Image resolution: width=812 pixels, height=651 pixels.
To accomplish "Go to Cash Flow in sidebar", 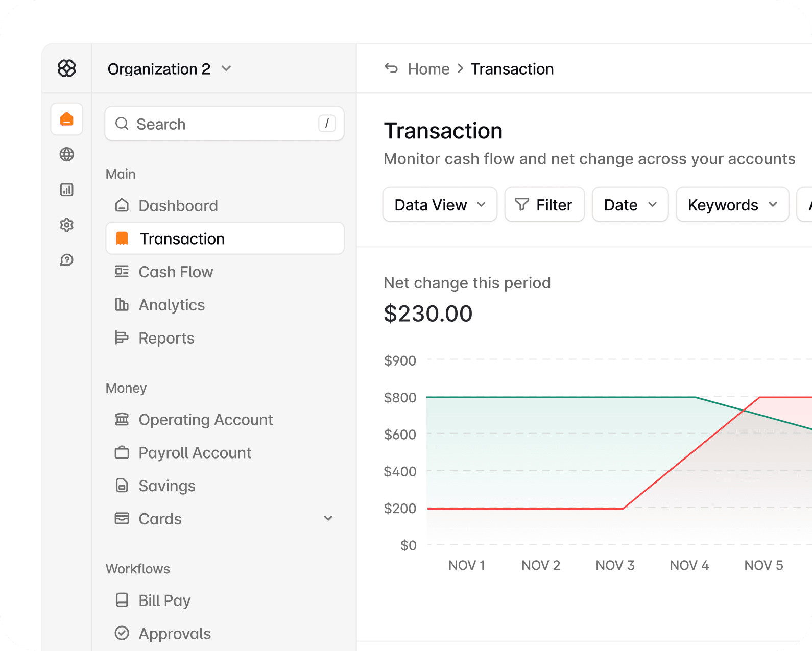I will pos(175,272).
